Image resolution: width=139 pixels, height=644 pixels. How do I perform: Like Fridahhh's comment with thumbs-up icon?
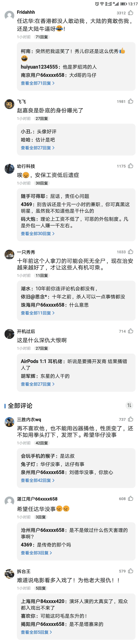(x=131, y=13)
